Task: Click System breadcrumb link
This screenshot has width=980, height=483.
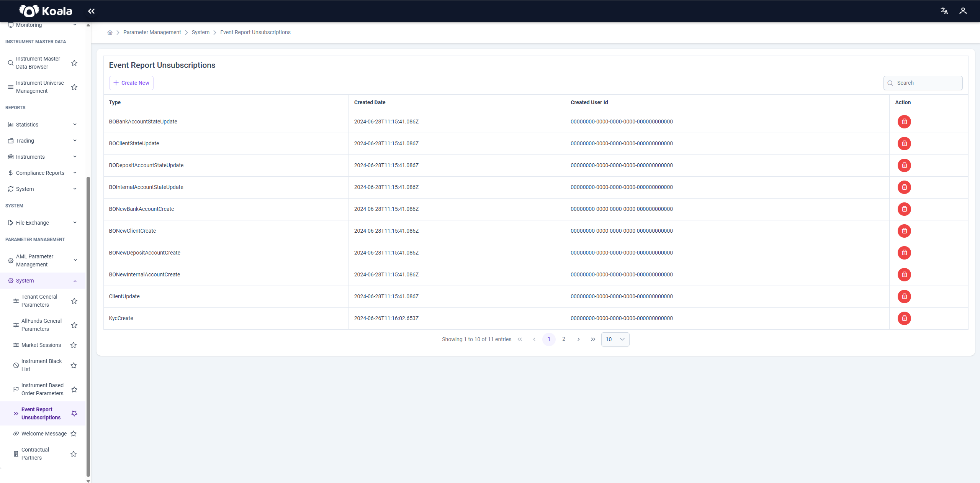Action: (201, 32)
